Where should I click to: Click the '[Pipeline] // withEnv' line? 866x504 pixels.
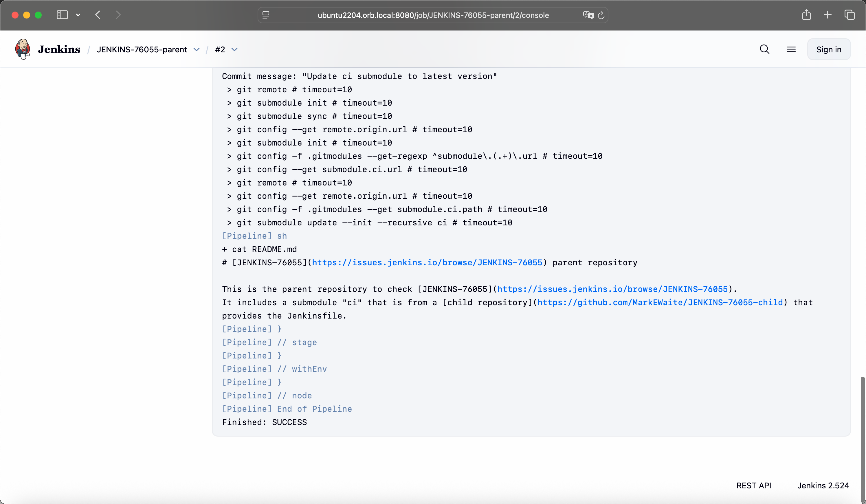click(x=274, y=369)
